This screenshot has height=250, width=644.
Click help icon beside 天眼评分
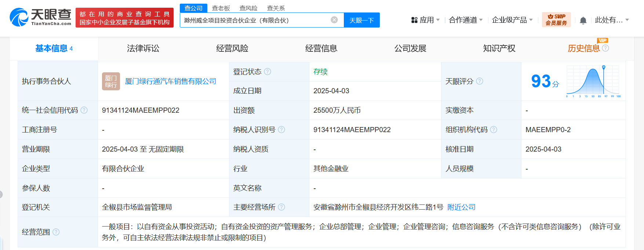point(480,81)
